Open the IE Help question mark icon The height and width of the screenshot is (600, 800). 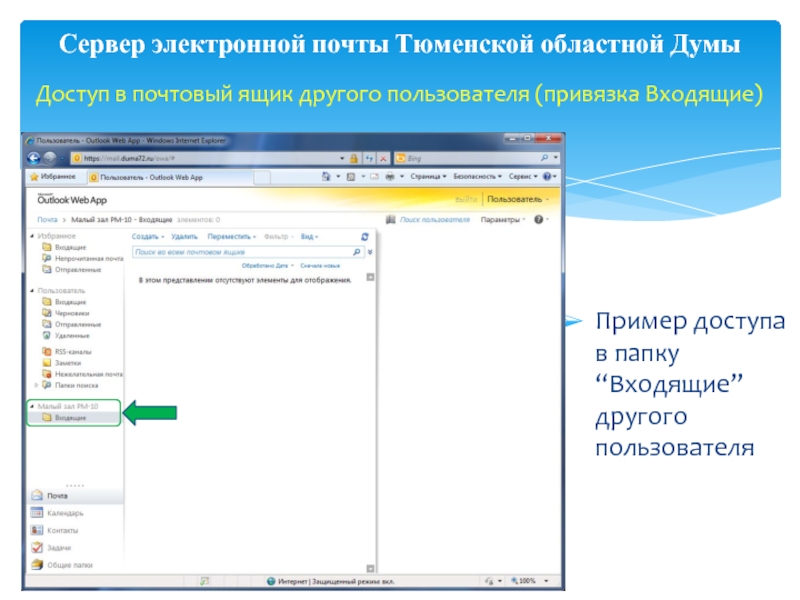(547, 177)
